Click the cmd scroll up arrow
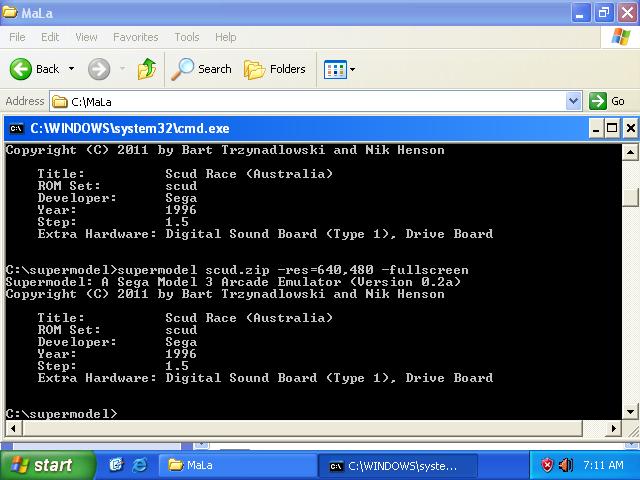Viewport: 640px width, 480px height. click(x=630, y=153)
